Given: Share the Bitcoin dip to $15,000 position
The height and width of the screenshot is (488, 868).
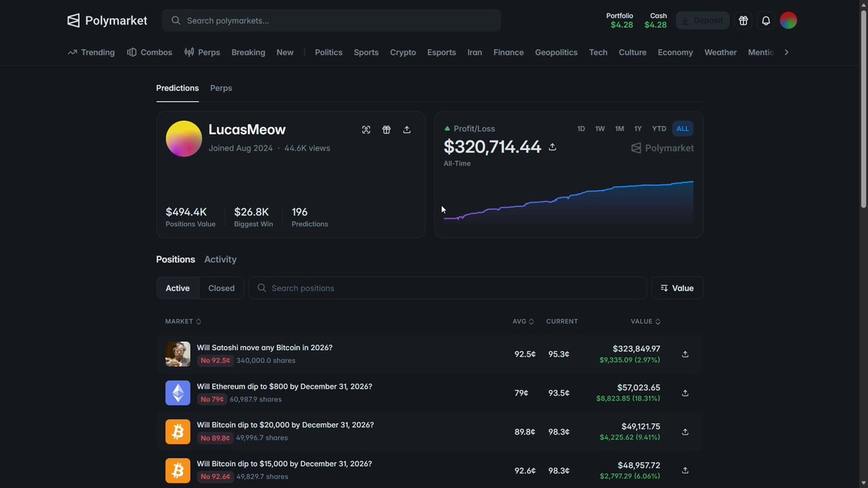Looking at the screenshot, I should tap(685, 471).
